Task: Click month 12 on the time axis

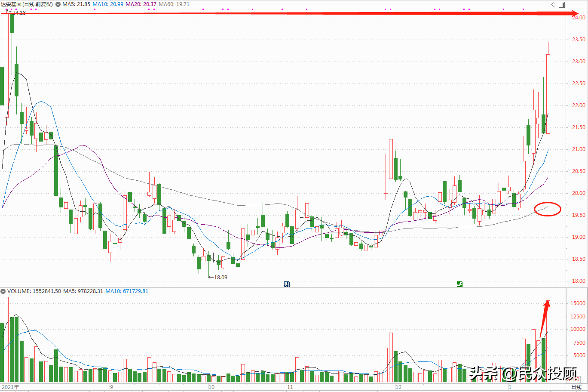Action: click(398, 387)
